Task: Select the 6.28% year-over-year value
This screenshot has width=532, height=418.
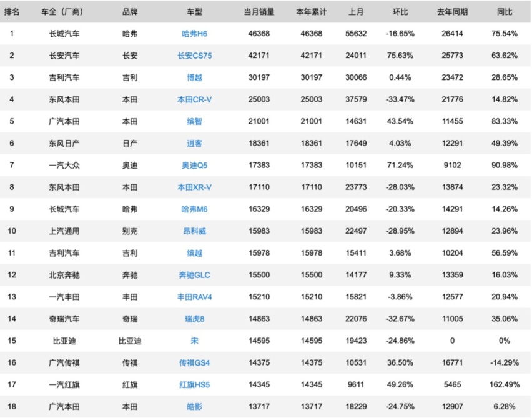Action: pos(504,407)
